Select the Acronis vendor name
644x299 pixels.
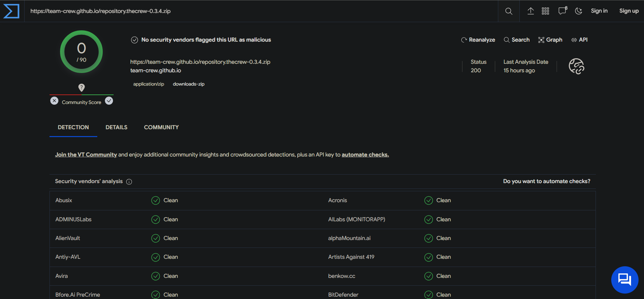338,200
